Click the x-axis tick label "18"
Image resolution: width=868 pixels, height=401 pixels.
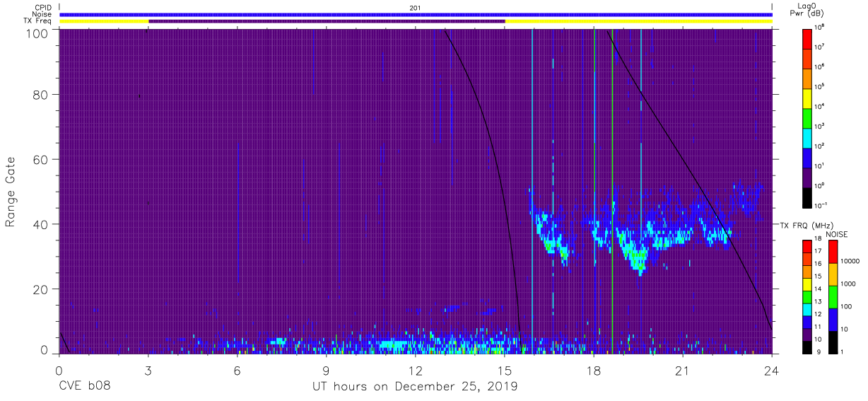pos(594,371)
